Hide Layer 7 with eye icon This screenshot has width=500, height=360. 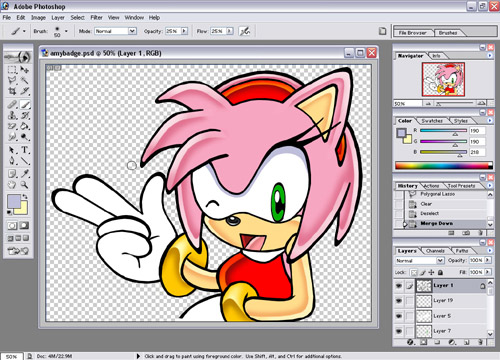tap(399, 331)
